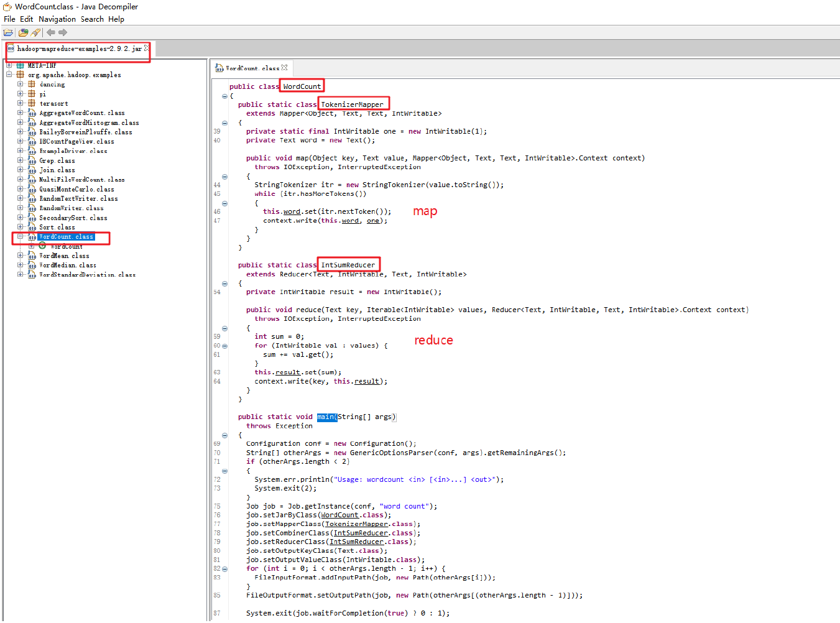Follow the TokenizerMapper link in setMapperClass
The height and width of the screenshot is (623, 840).
coord(356,524)
